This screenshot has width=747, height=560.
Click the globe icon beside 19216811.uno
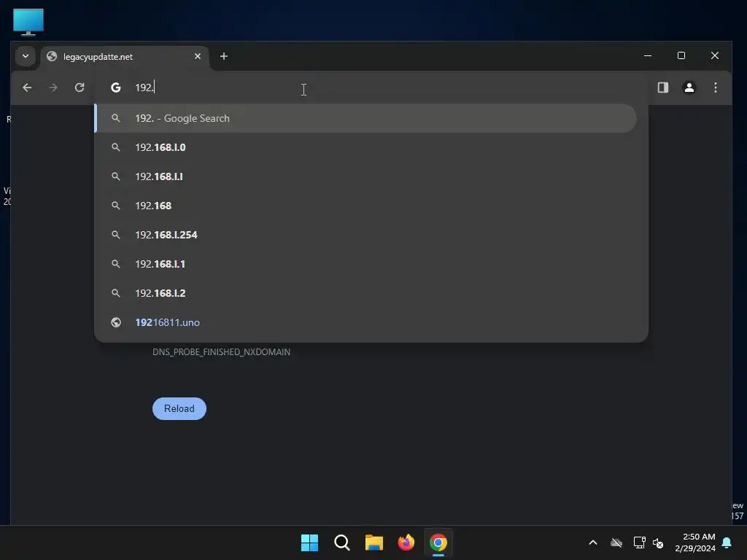tap(116, 322)
